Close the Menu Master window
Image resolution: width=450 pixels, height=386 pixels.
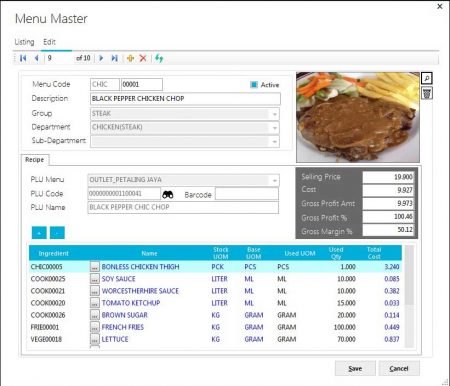click(x=440, y=6)
